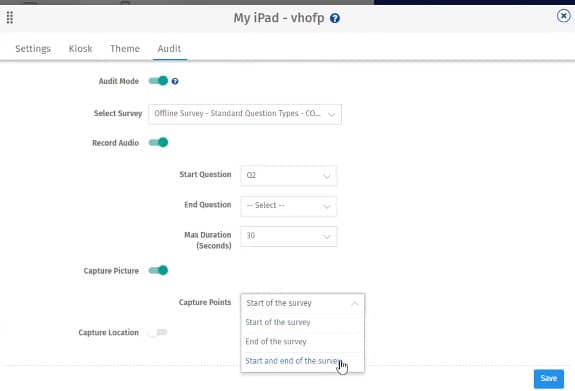Click the help icon beside My iPad title
The image size is (575, 391).
click(334, 18)
